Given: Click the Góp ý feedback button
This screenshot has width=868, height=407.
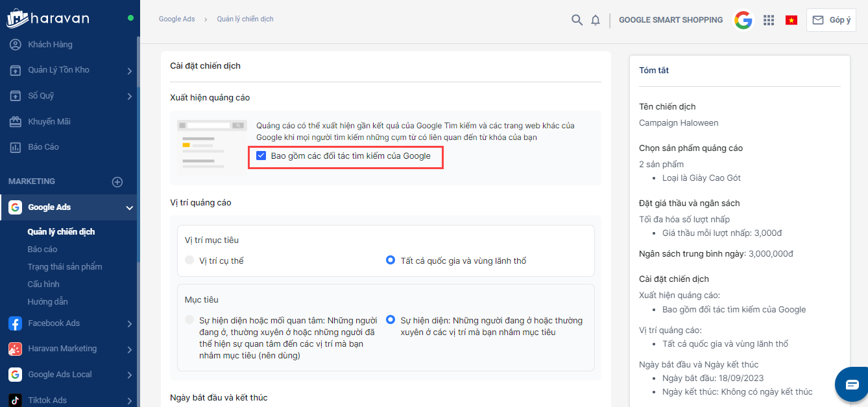Looking at the screenshot, I should 831,20.
